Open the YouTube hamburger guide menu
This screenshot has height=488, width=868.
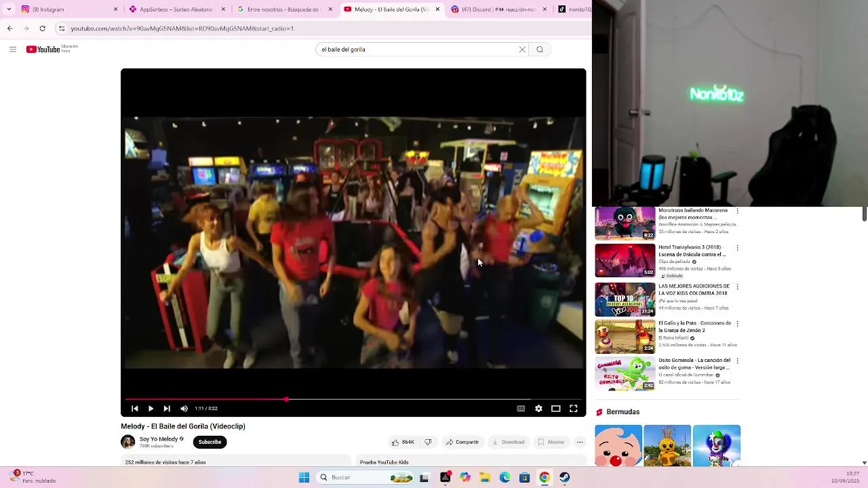coord(12,49)
